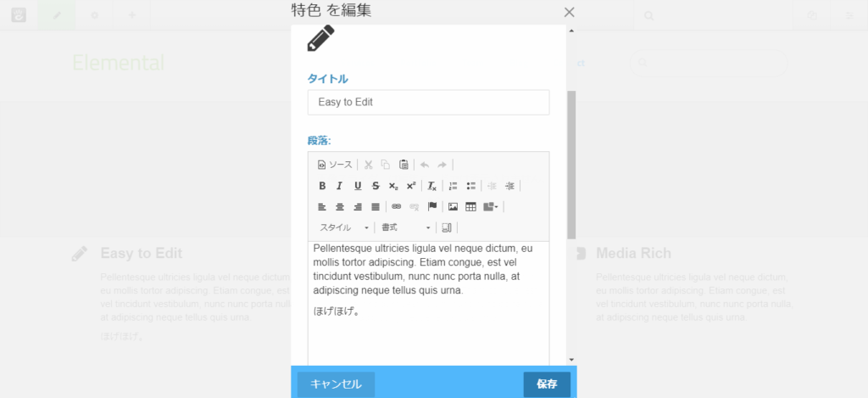Insert a bulleted list

pyautogui.click(x=471, y=186)
